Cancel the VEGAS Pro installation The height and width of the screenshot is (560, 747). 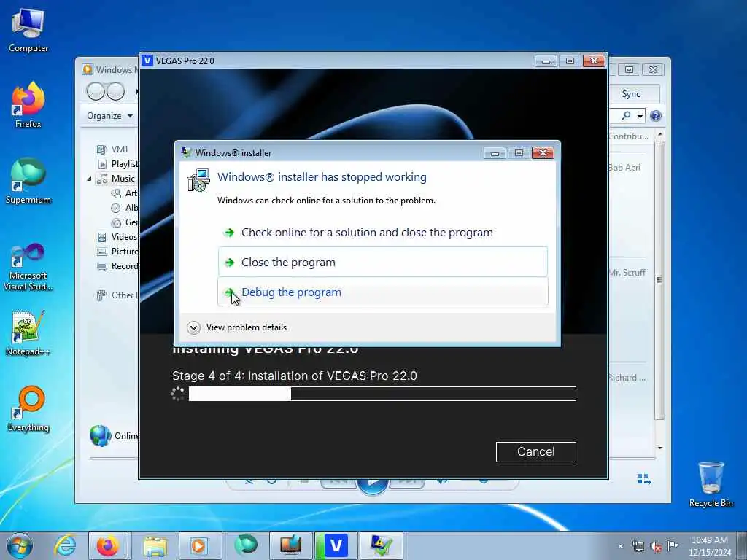(x=536, y=451)
